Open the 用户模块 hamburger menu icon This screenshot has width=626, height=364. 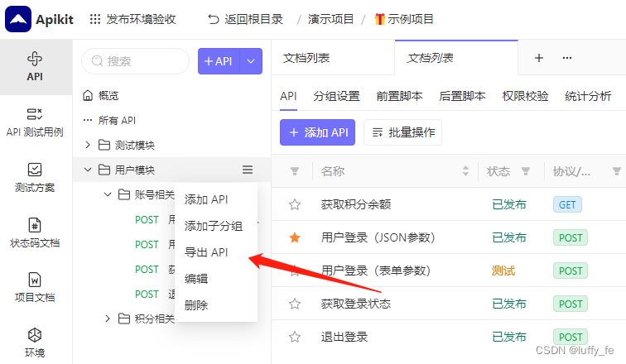(248, 170)
